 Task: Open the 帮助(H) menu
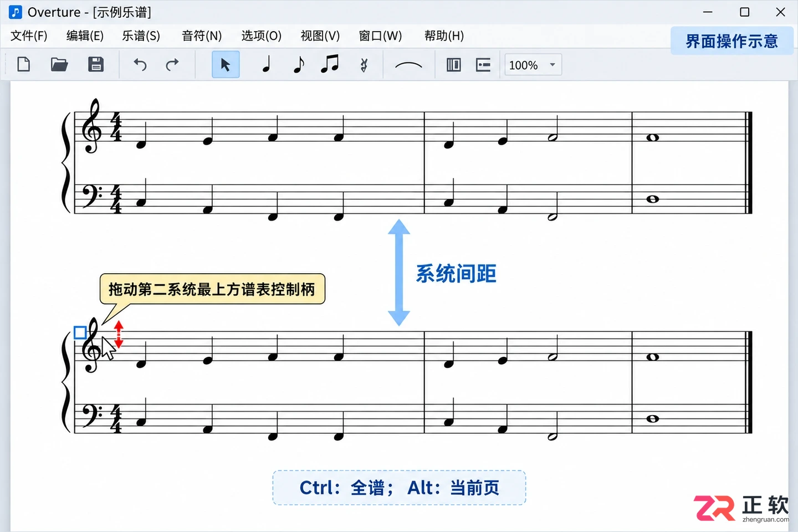[444, 36]
